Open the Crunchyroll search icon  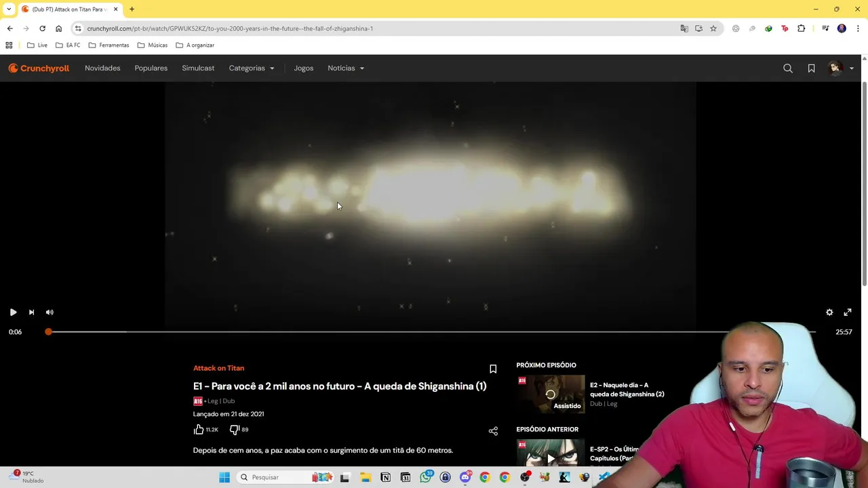pos(788,68)
